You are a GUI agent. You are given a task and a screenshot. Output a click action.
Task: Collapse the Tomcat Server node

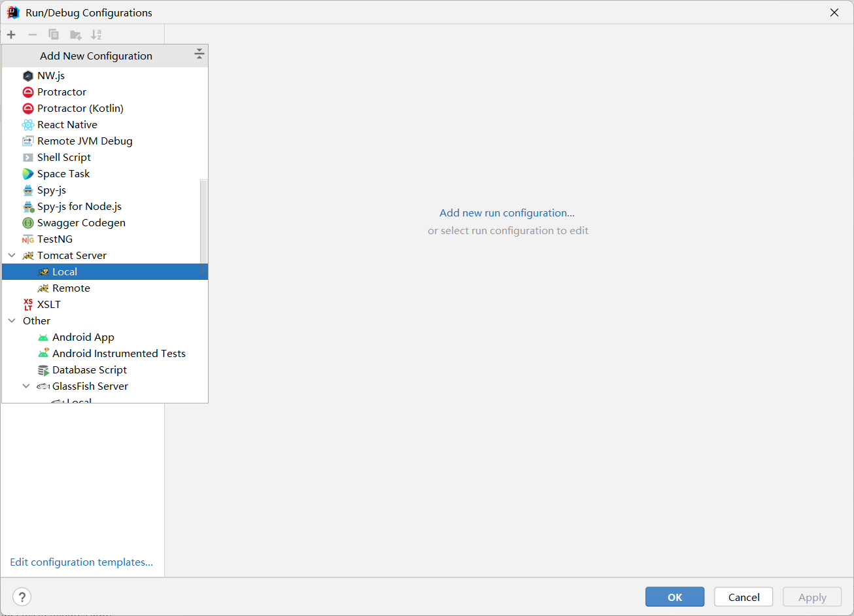click(x=12, y=256)
